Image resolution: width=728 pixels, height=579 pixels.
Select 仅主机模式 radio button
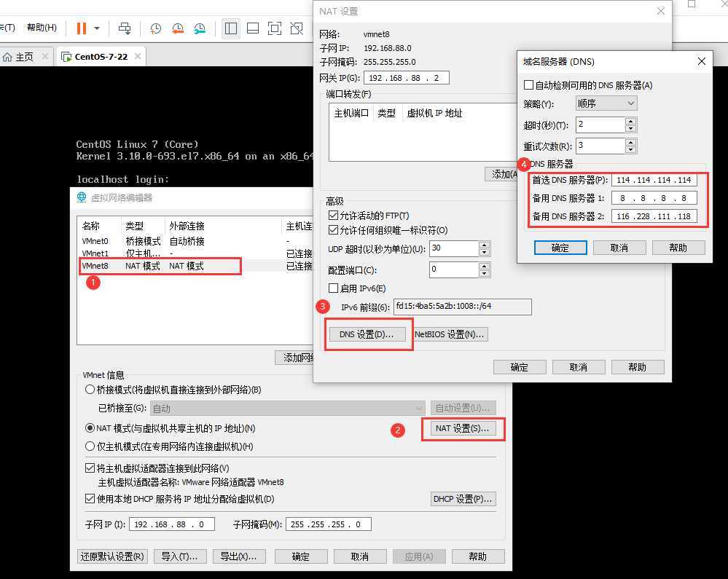coord(90,446)
